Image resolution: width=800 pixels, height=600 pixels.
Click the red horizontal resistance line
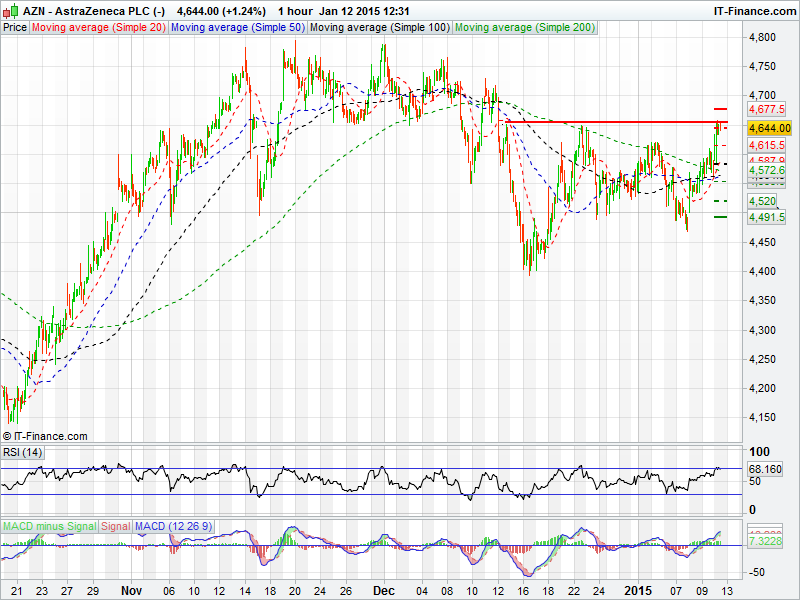point(610,122)
